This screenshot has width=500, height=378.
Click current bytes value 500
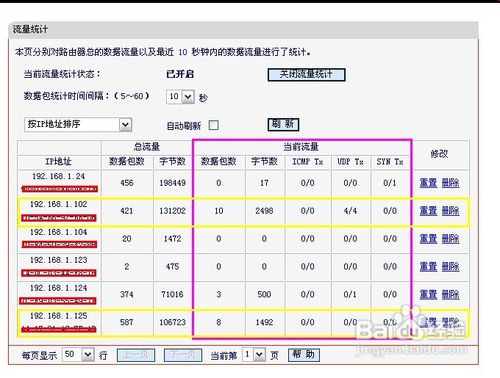(264, 295)
